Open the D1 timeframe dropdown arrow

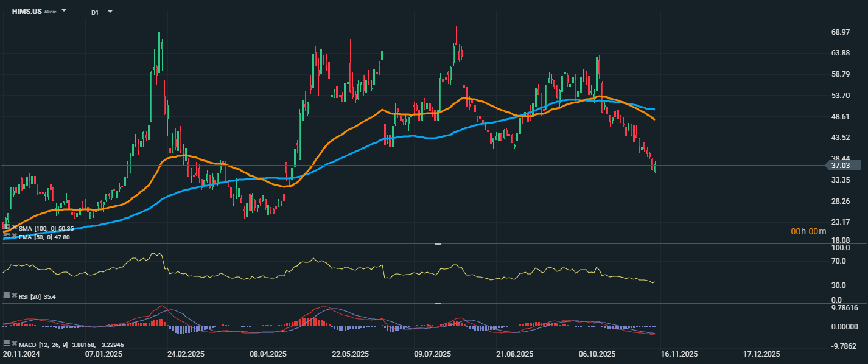coord(110,12)
